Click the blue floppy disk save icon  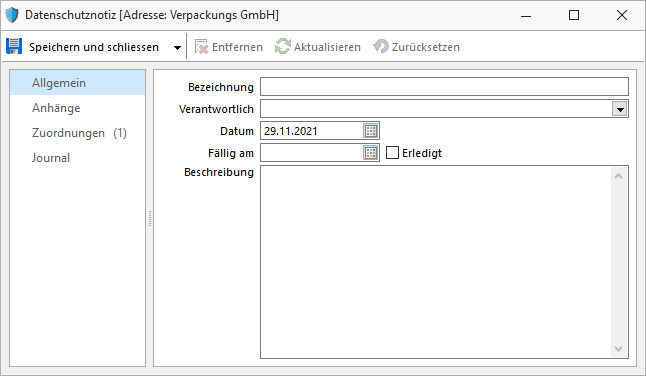pos(14,47)
